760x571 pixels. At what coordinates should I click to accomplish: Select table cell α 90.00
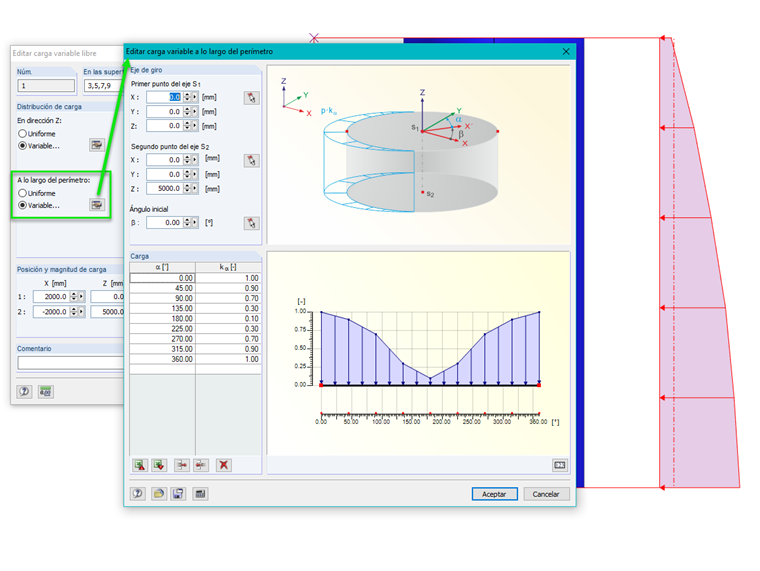pyautogui.click(x=162, y=299)
